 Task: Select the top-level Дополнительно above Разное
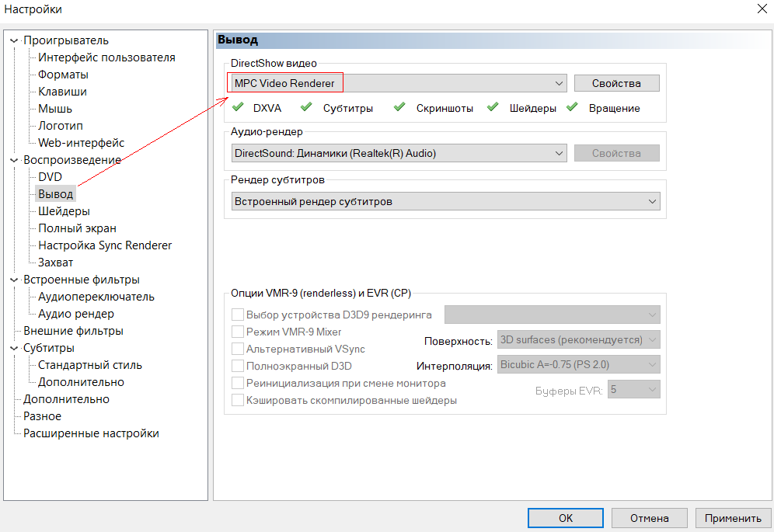point(67,399)
